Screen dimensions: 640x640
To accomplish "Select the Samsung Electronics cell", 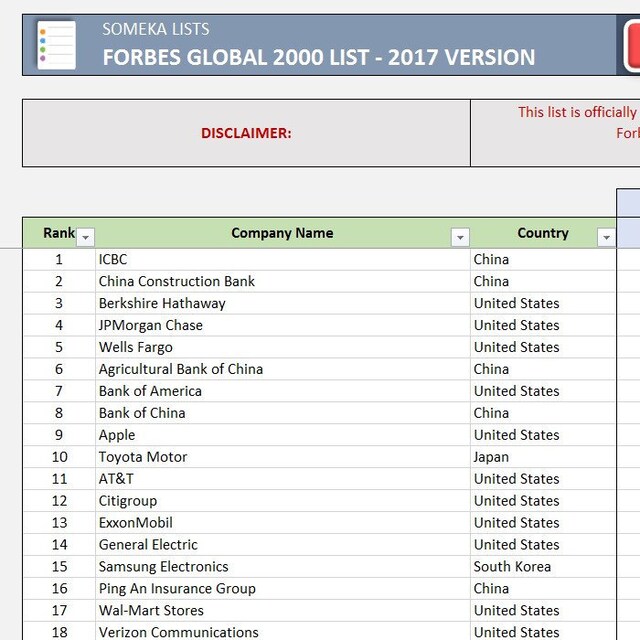I will tap(282, 567).
